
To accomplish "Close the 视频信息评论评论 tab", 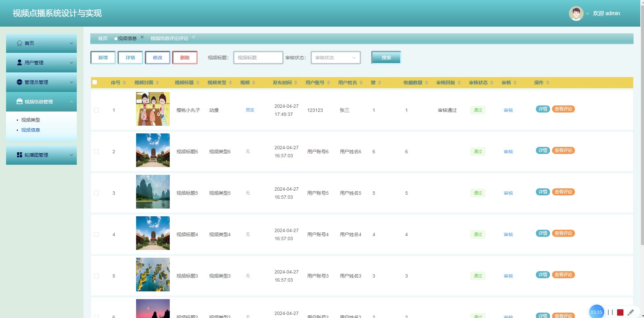I will (194, 37).
